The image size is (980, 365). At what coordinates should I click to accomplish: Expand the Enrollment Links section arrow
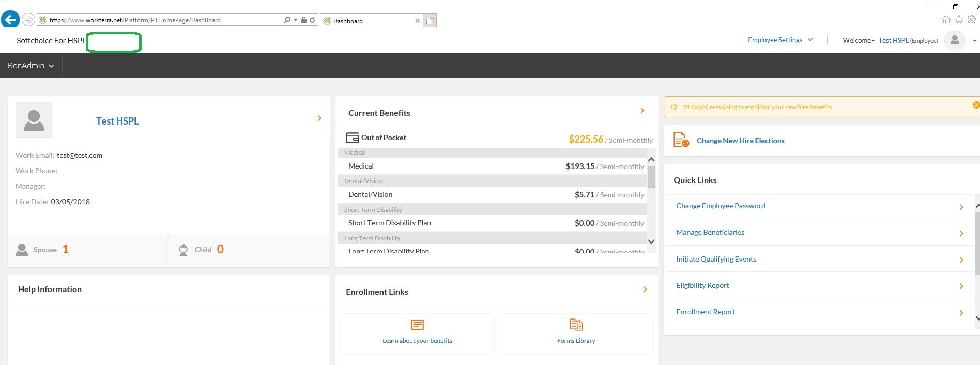[x=645, y=290]
